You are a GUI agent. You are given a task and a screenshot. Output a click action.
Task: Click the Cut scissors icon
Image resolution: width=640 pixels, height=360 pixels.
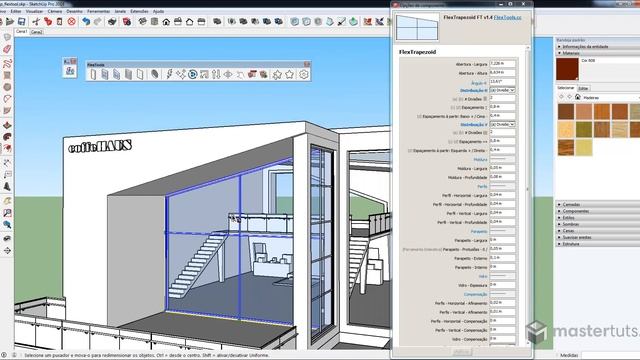coord(36,22)
